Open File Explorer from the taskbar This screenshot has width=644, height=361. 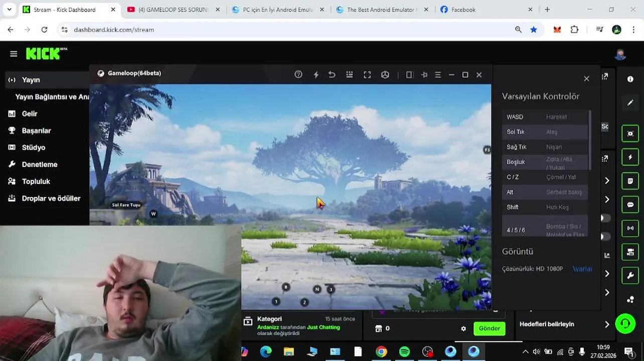[x=289, y=351]
